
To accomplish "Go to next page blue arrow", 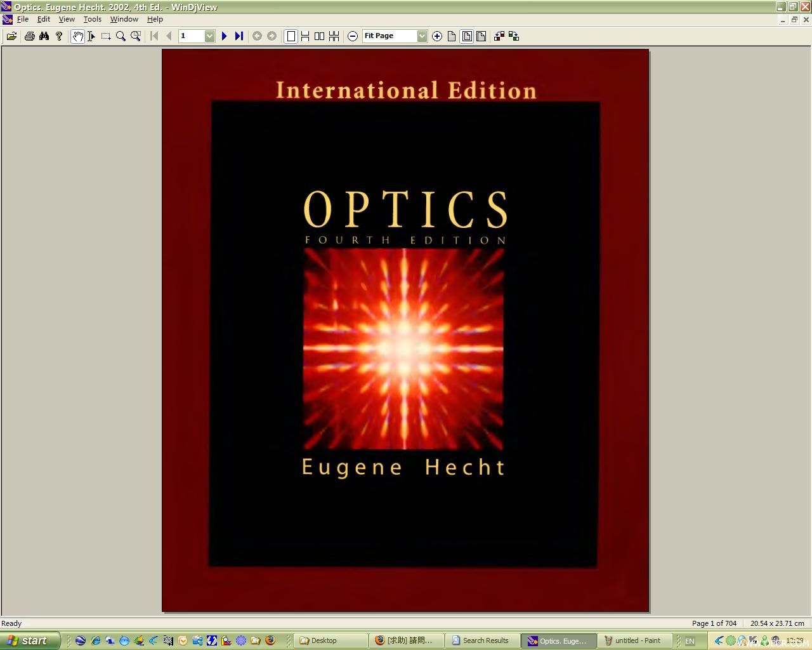I will pos(224,36).
